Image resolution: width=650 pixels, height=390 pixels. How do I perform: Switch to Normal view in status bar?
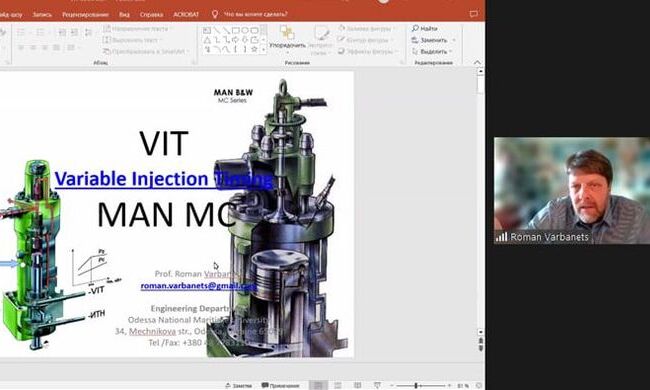(318, 385)
